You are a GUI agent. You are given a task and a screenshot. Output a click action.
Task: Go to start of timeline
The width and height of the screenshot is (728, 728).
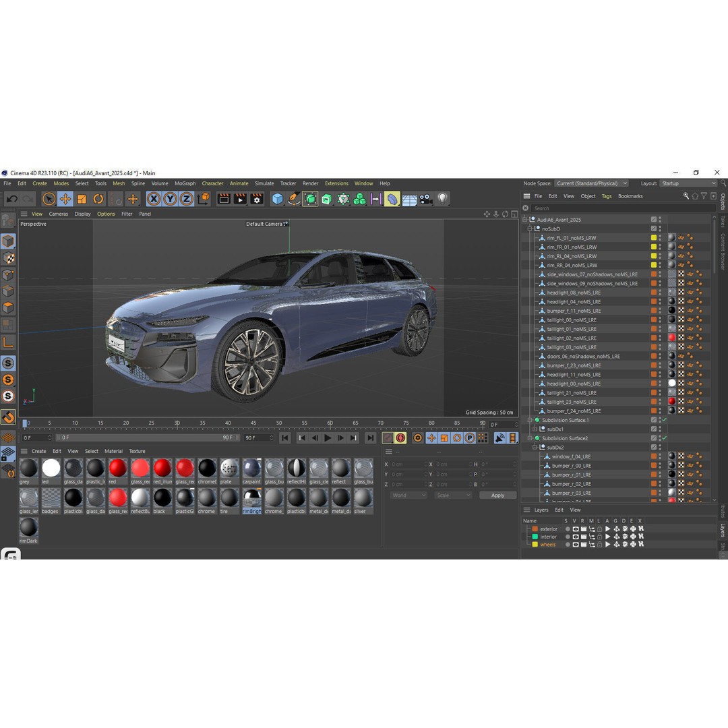pyautogui.click(x=285, y=438)
